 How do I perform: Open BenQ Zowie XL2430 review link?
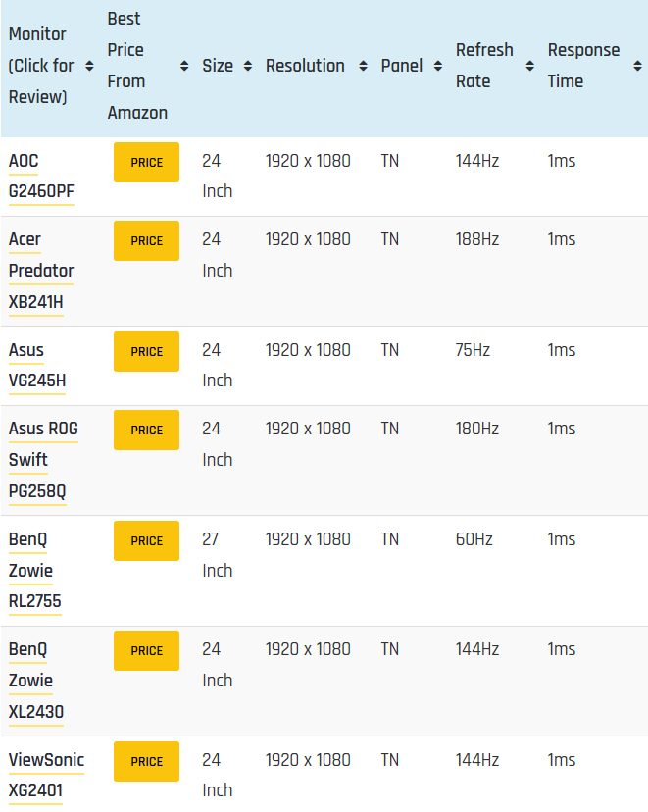point(35,681)
